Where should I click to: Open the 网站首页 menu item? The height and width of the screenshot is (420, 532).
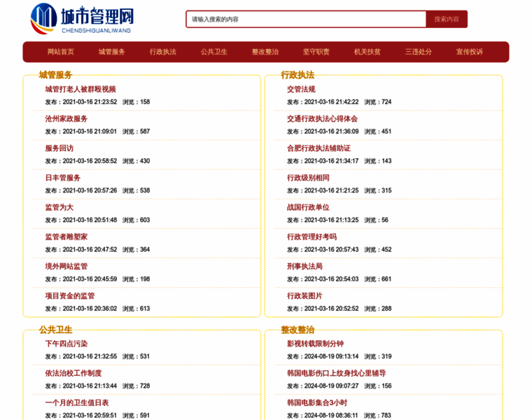point(61,52)
